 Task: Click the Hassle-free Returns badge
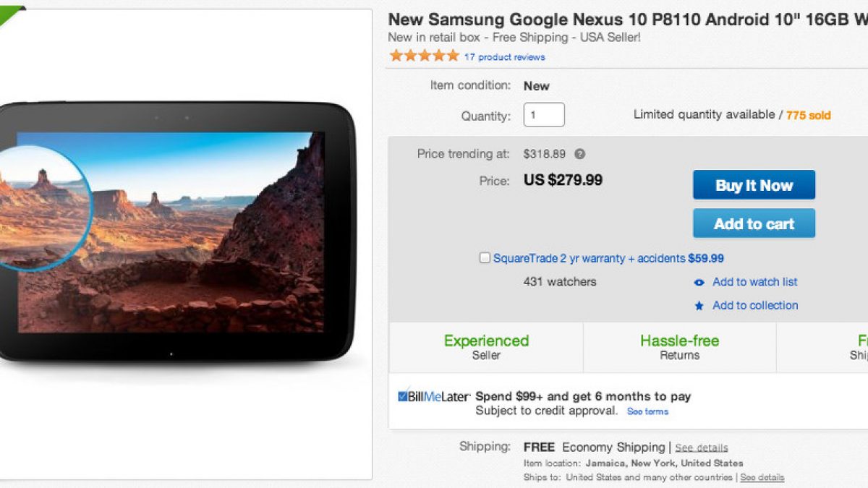click(679, 347)
